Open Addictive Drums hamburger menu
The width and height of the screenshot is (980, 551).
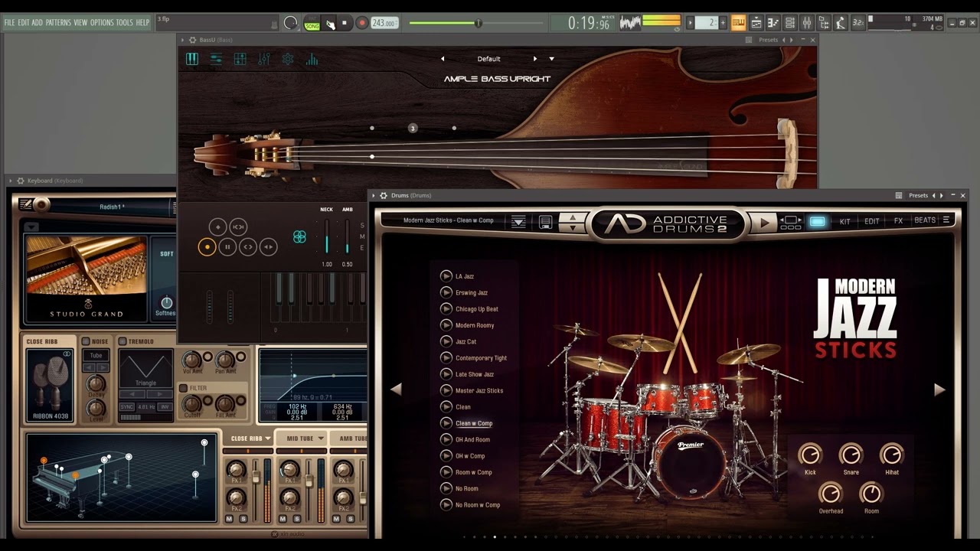[946, 220]
